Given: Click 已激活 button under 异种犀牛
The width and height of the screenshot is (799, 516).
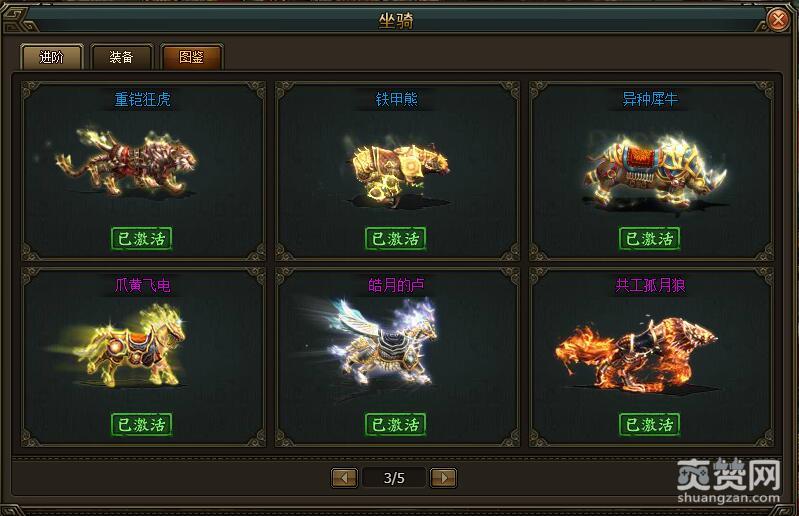Looking at the screenshot, I should (x=649, y=238).
